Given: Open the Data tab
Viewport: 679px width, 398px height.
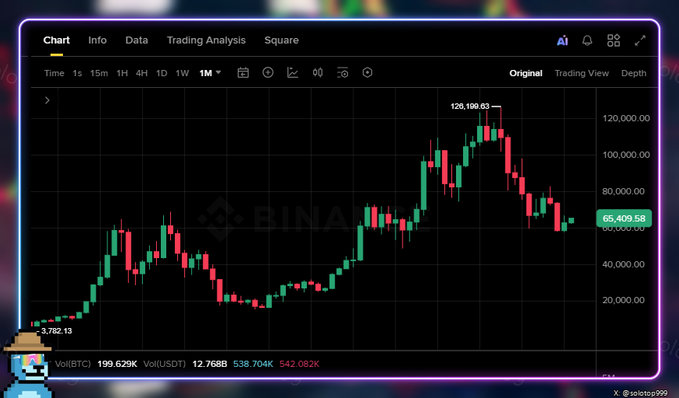Looking at the screenshot, I should [x=136, y=40].
